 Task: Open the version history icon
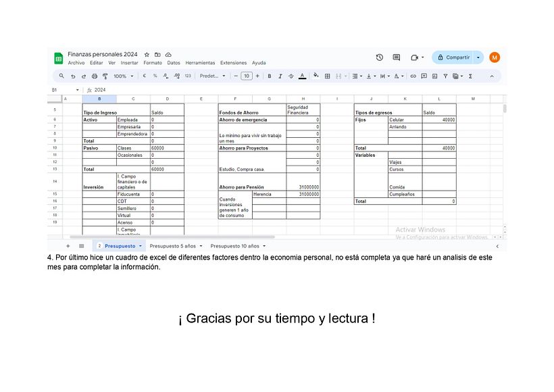pos(379,57)
